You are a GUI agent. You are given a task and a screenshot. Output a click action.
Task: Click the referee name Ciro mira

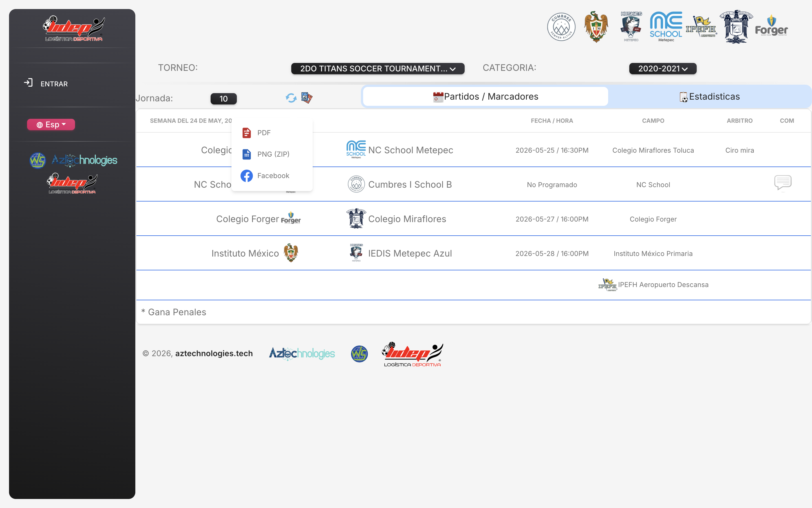(740, 150)
